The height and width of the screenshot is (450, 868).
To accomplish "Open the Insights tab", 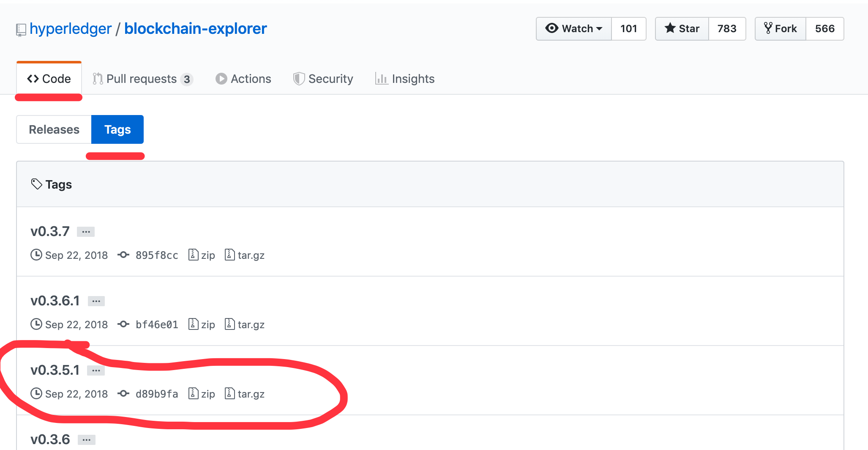I will (x=405, y=79).
